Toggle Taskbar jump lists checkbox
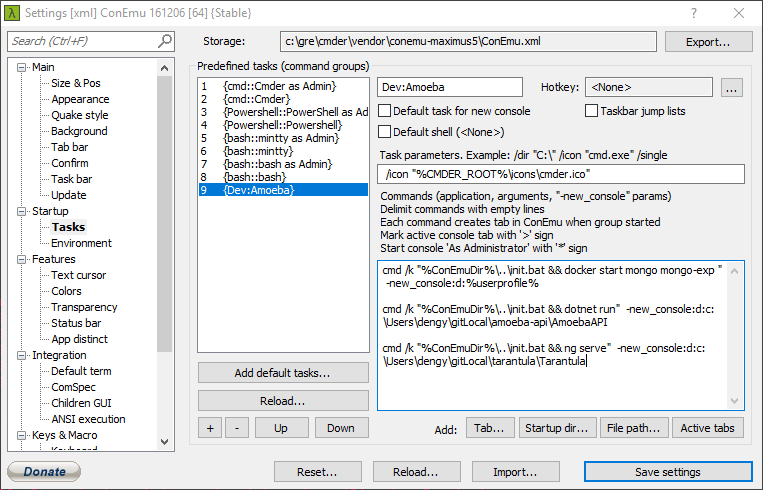This screenshot has height=490, width=763. [x=591, y=111]
